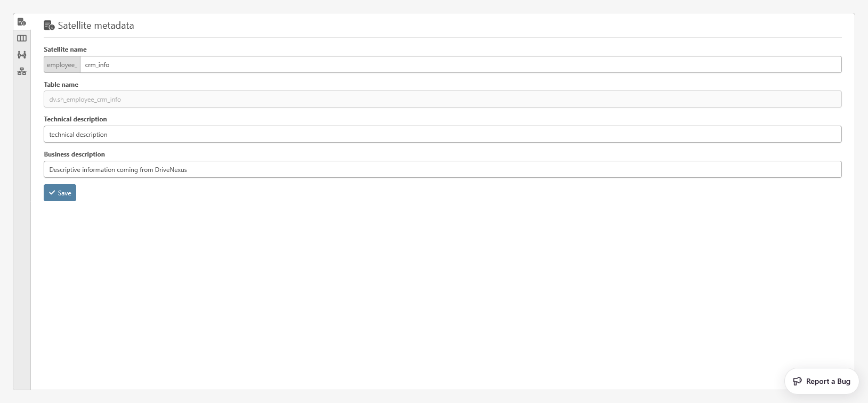Focus the Business description input field
This screenshot has width=868, height=403.
442,170
